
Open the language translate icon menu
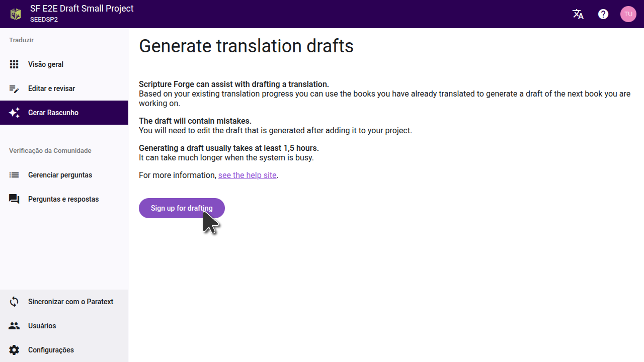[578, 14]
